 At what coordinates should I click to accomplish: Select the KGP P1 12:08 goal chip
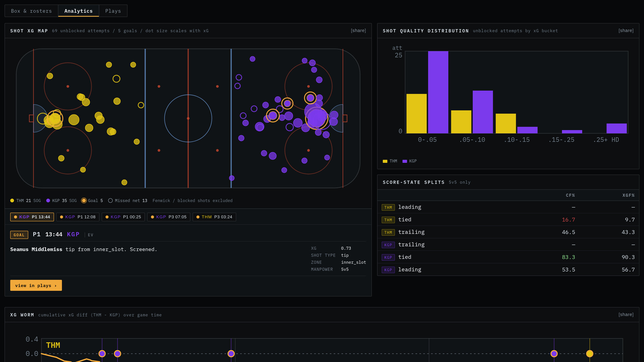tap(78, 217)
